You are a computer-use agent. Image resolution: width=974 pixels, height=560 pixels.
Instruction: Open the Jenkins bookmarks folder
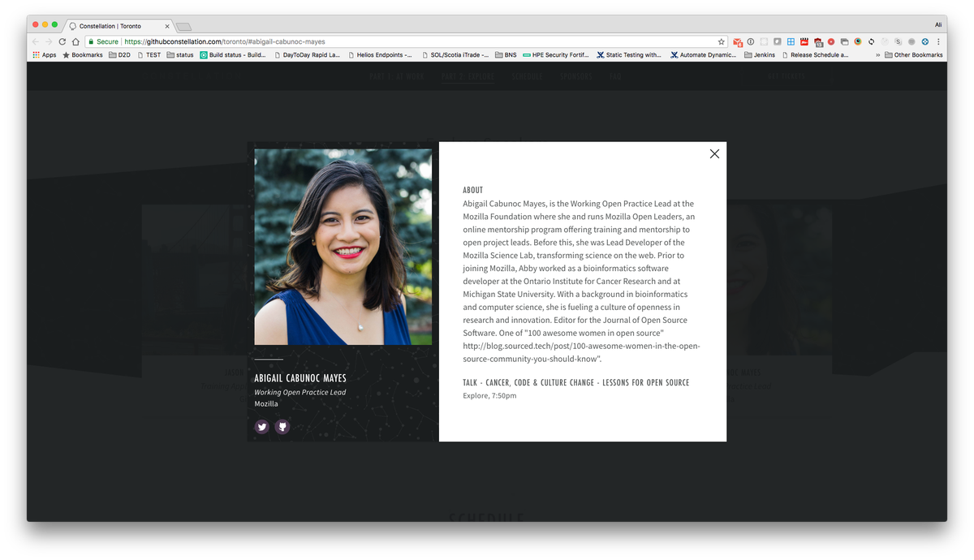[760, 55]
